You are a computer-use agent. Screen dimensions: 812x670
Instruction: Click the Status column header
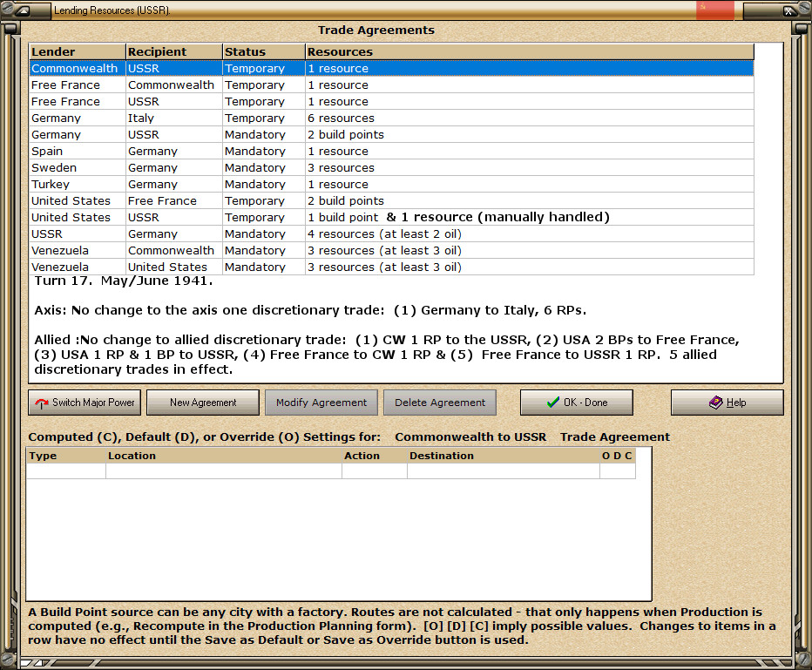coord(264,51)
